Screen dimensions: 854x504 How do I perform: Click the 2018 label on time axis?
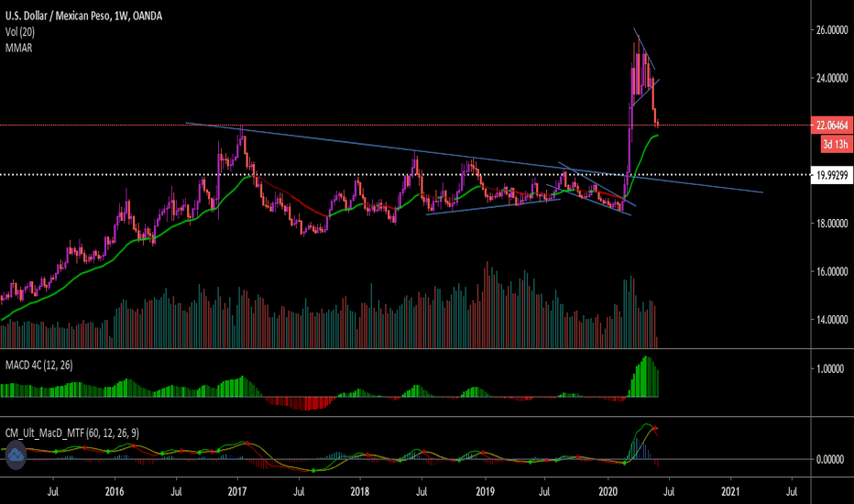(360, 491)
